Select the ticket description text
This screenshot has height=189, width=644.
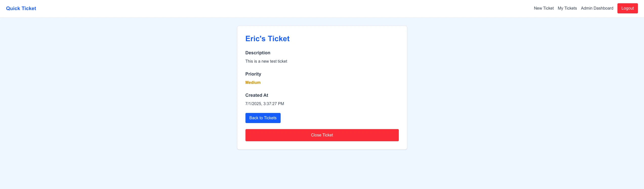pos(266,61)
